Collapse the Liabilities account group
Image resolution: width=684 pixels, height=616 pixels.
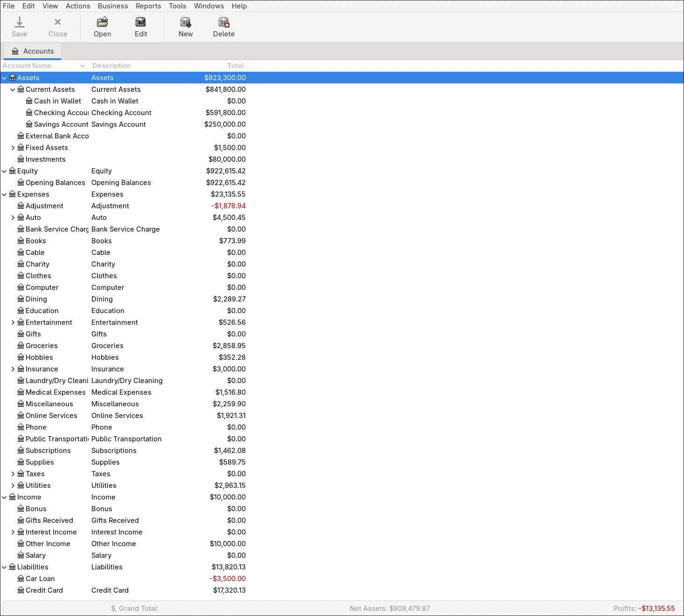[x=4, y=567]
